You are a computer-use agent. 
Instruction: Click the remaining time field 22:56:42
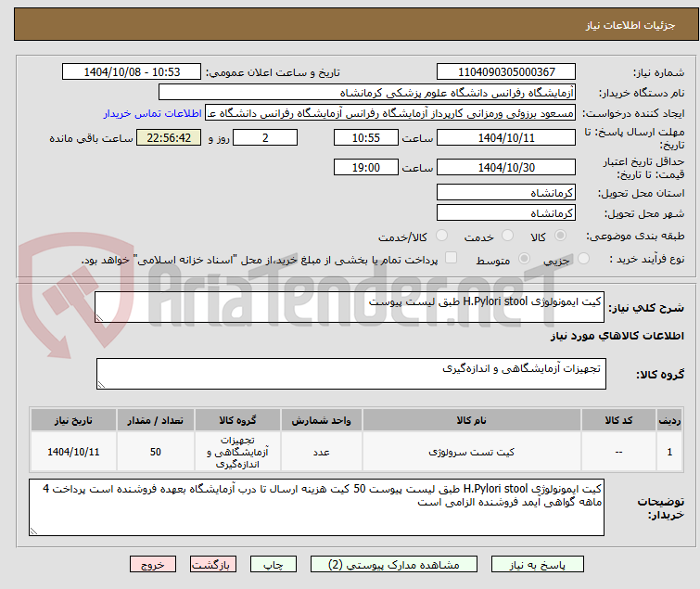tap(169, 137)
